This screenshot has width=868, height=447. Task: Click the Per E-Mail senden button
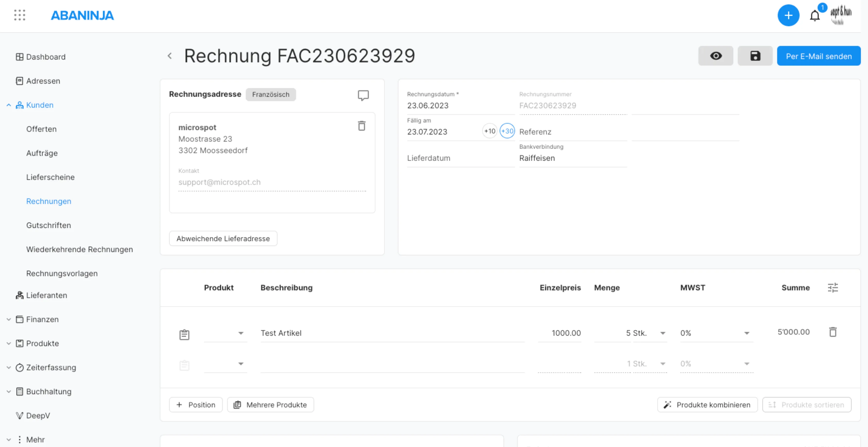click(x=818, y=56)
